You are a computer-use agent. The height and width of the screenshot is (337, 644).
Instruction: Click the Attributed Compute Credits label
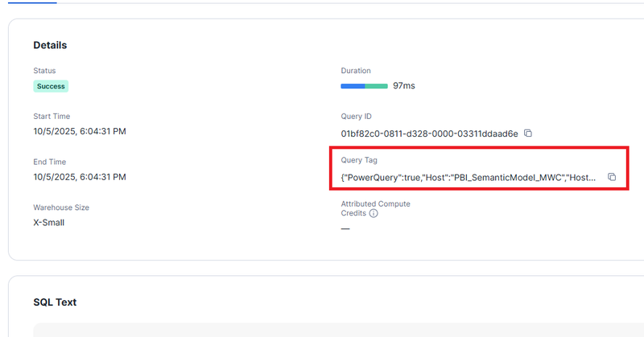click(375, 208)
